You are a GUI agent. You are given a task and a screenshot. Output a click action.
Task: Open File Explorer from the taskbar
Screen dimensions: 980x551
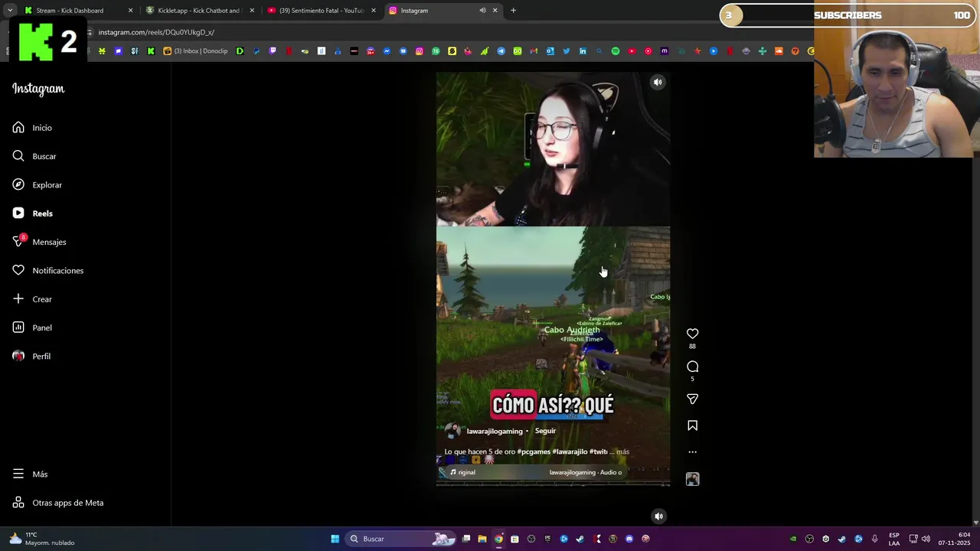(482, 539)
